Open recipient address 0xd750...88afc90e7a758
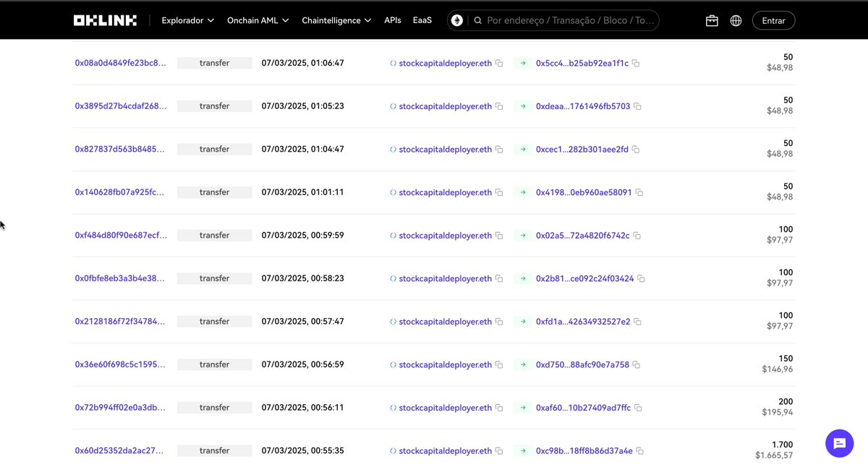Screen dimensions: 868x472 tap(583, 364)
